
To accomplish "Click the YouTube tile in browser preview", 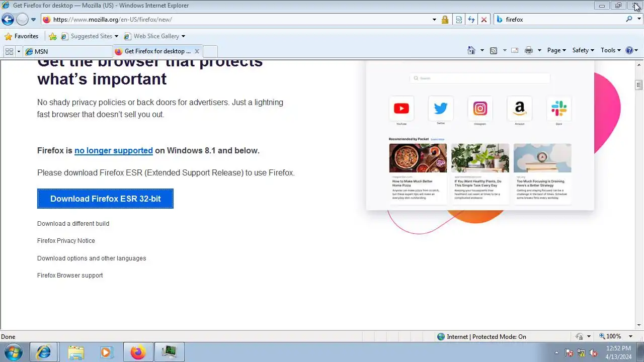I will (401, 109).
